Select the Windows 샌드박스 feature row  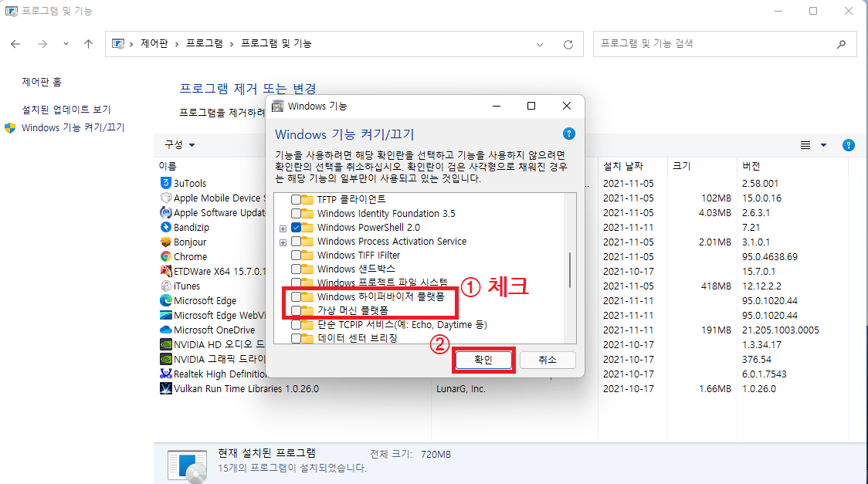[356, 269]
